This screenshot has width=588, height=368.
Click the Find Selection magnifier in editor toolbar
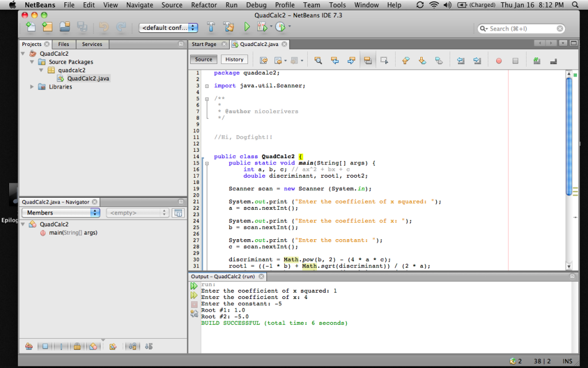[x=318, y=60]
